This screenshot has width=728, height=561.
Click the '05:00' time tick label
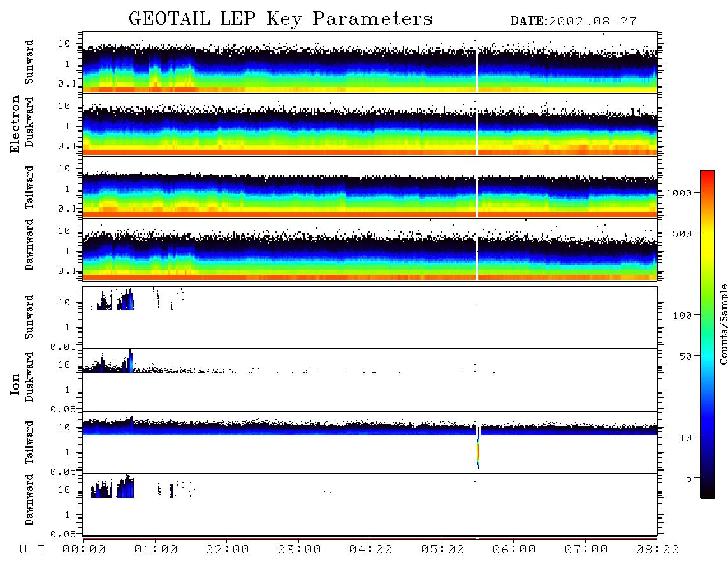click(443, 550)
